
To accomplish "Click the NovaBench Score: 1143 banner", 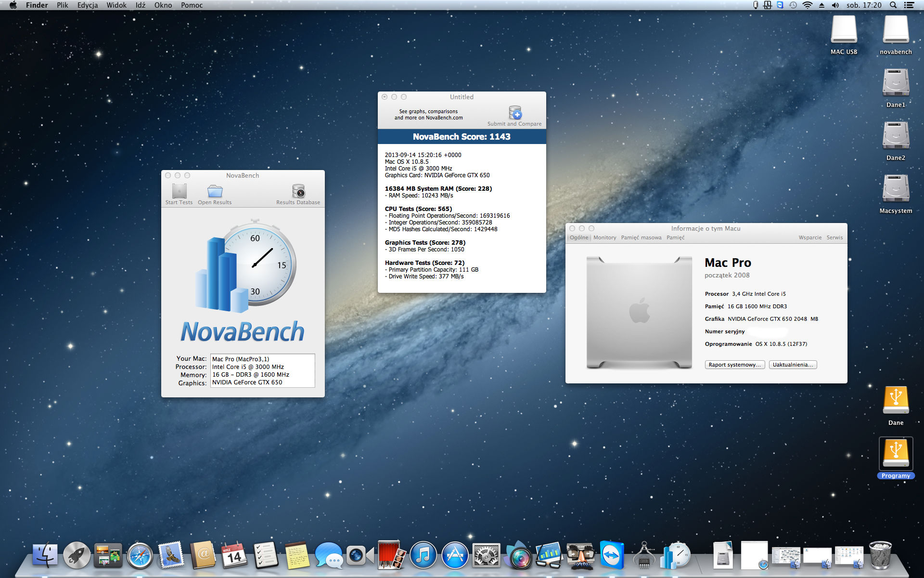I will coord(462,137).
